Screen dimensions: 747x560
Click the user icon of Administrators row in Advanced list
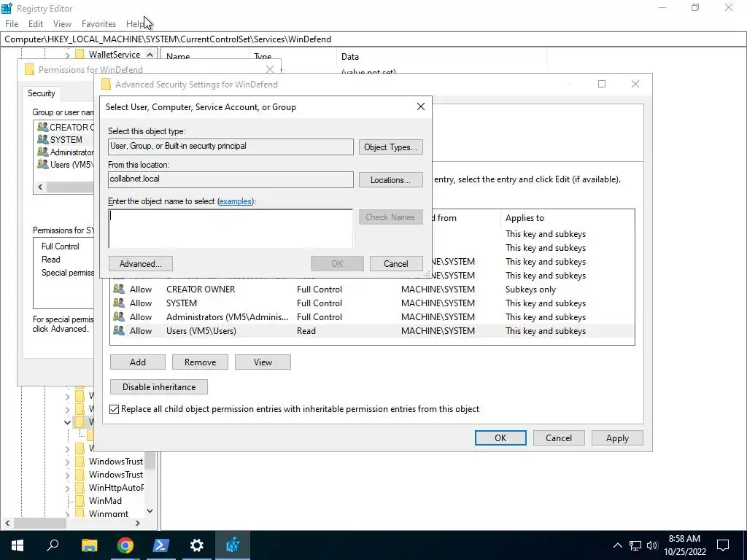119,316
